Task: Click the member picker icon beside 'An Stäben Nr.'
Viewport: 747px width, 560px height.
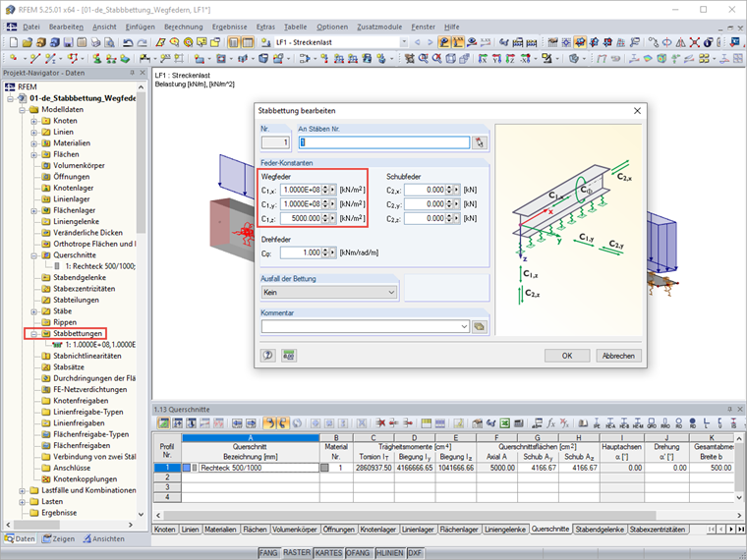Action: point(479,142)
